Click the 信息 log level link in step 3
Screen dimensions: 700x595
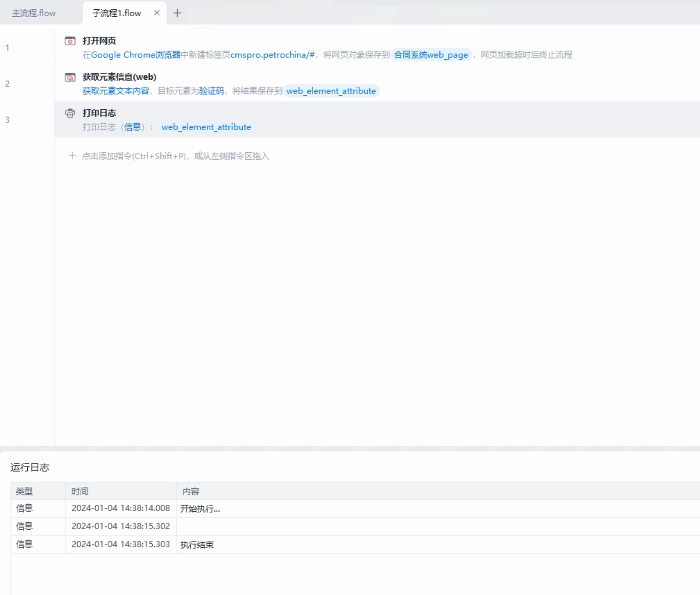pos(132,127)
